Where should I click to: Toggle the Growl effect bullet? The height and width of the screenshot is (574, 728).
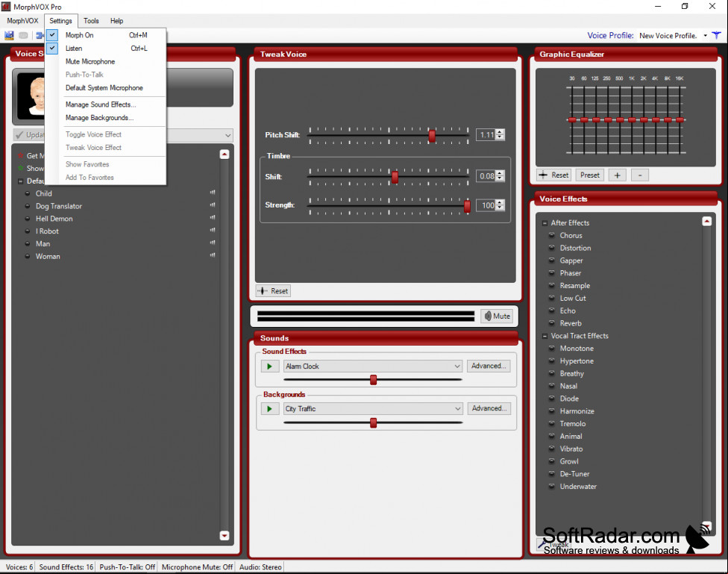click(551, 461)
